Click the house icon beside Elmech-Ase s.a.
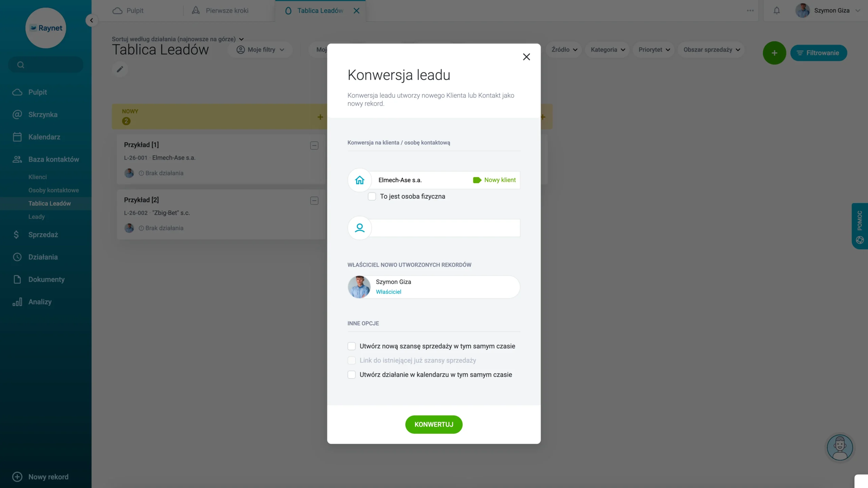 pos(359,180)
